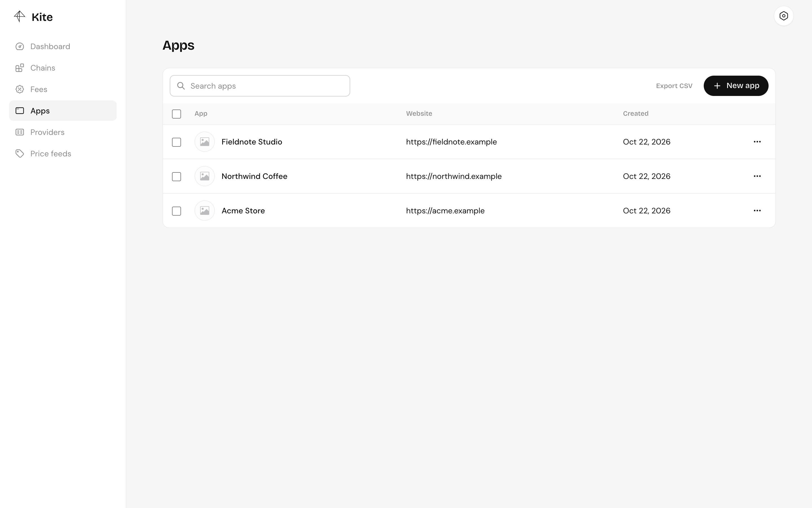The image size is (812, 508).
Task: Click the Chains blocks icon in sidebar
Action: 20,68
